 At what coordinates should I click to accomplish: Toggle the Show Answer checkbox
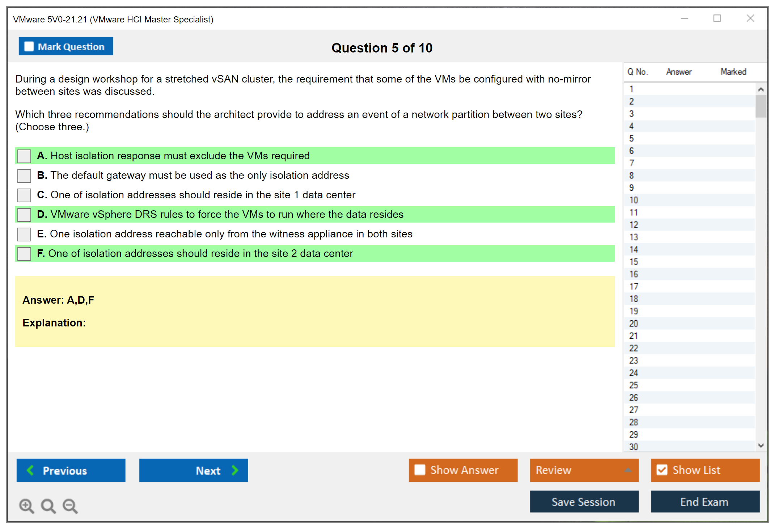point(420,470)
